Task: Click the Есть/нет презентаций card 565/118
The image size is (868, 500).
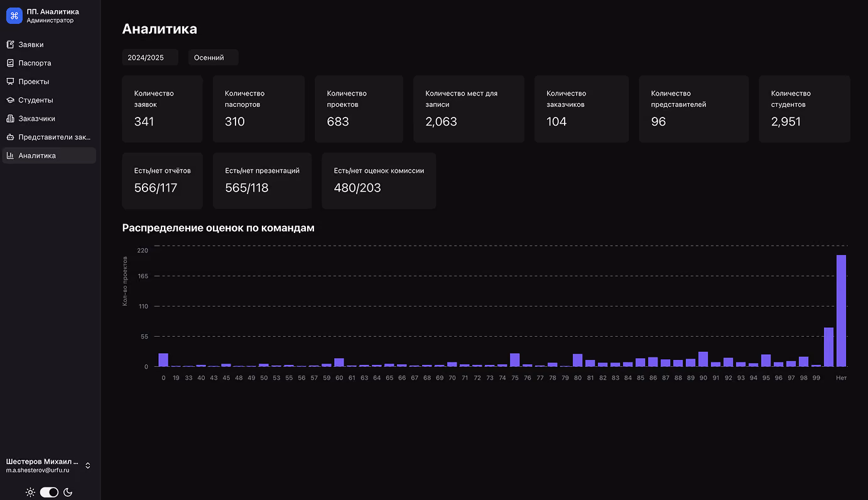Action: (263, 181)
